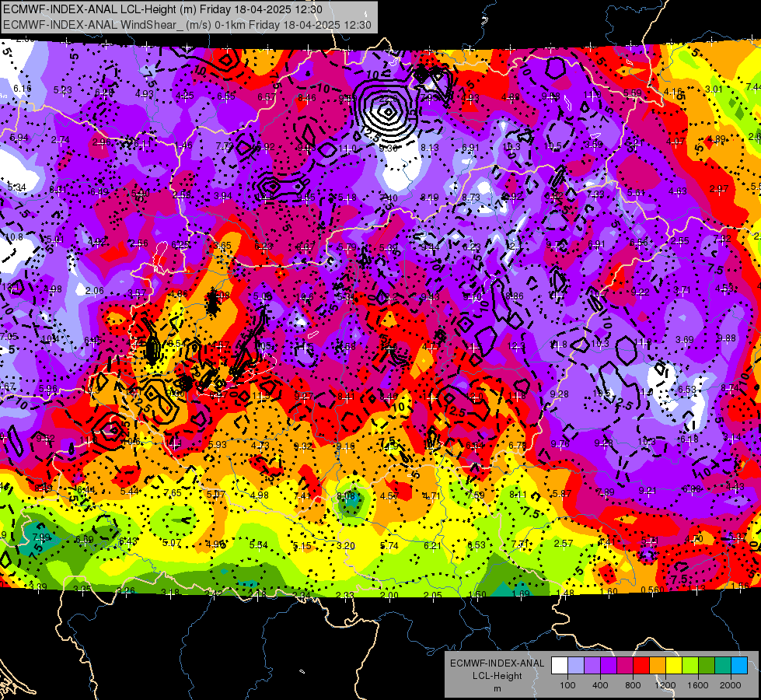Click the wind shear value 5.74
Image resolution: width=761 pixels, height=700 pixels.
[x=389, y=545]
